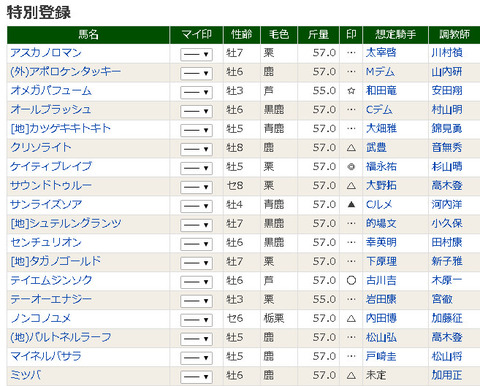Open マイ印 dropdown for バルトネルラーフ
480x386 pixels.
point(196,339)
